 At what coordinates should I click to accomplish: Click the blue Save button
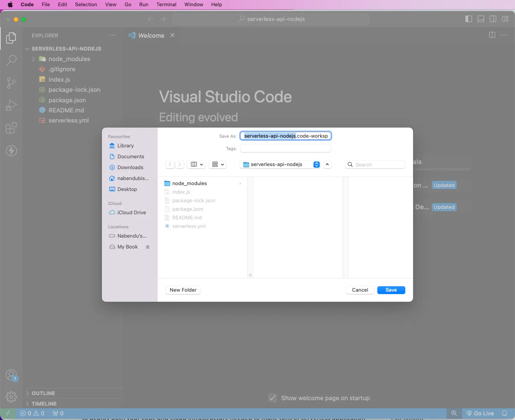pos(391,290)
